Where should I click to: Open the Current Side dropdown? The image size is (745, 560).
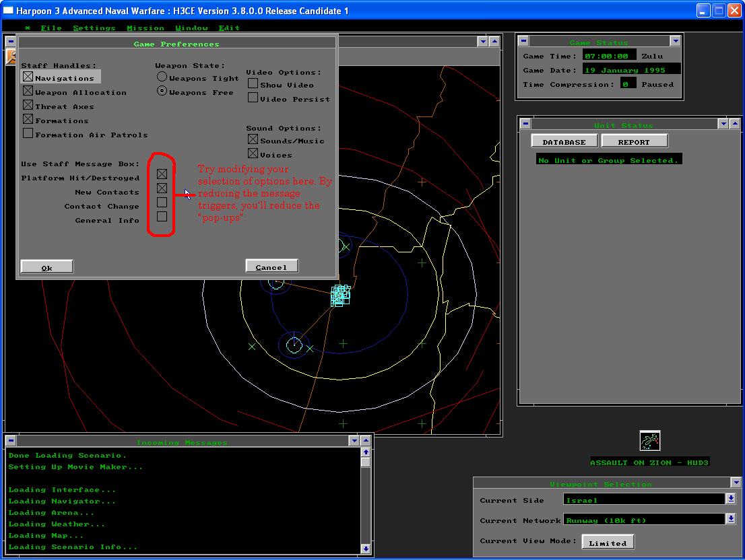click(x=730, y=499)
